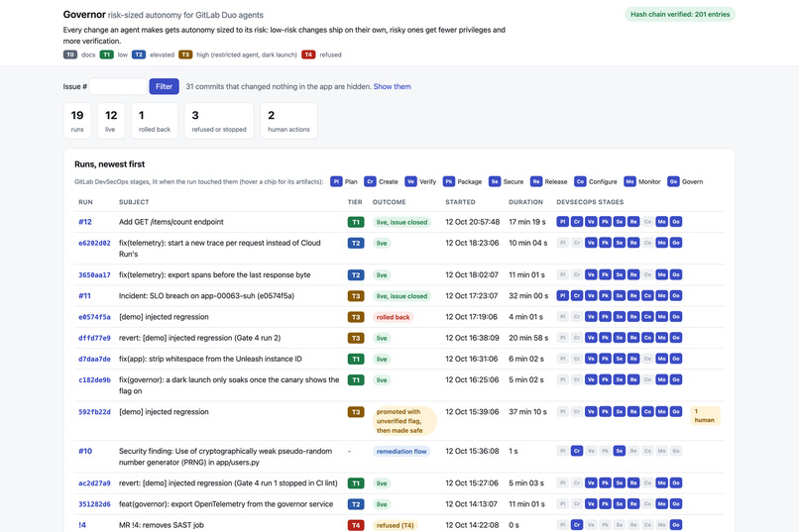Open commit d7daa7de link
Screen dimensions: 799x532
94,359
